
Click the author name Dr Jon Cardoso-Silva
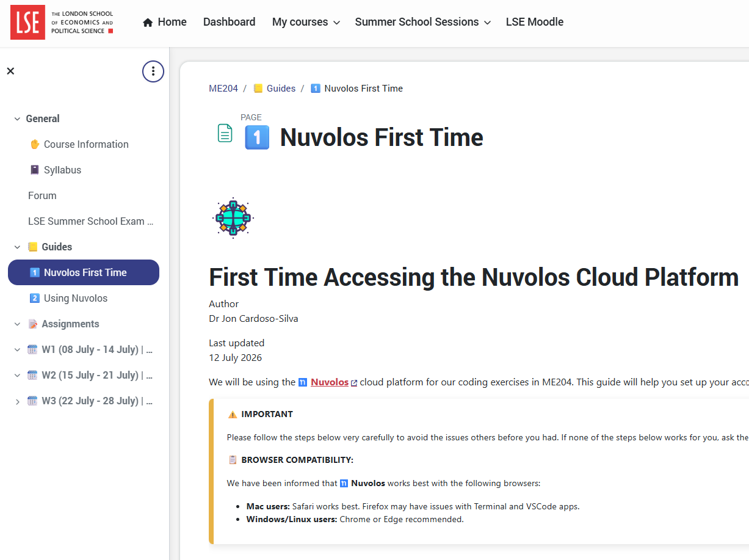(253, 319)
